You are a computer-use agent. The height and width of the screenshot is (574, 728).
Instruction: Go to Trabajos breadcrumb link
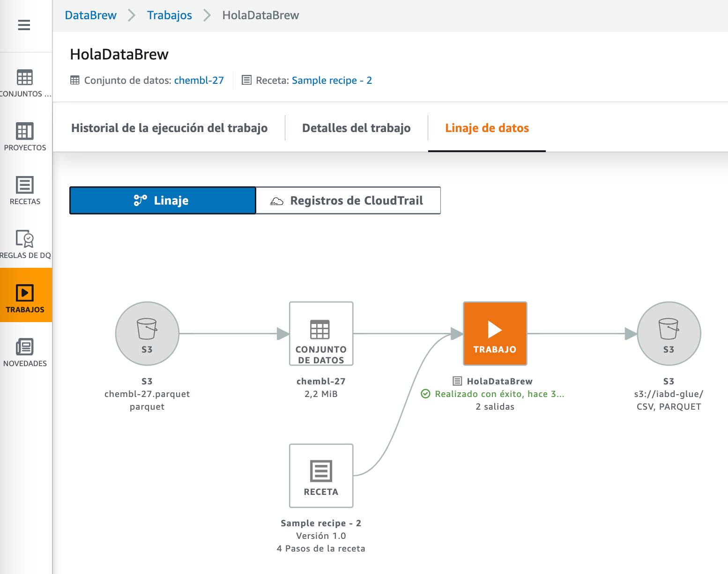tap(170, 15)
